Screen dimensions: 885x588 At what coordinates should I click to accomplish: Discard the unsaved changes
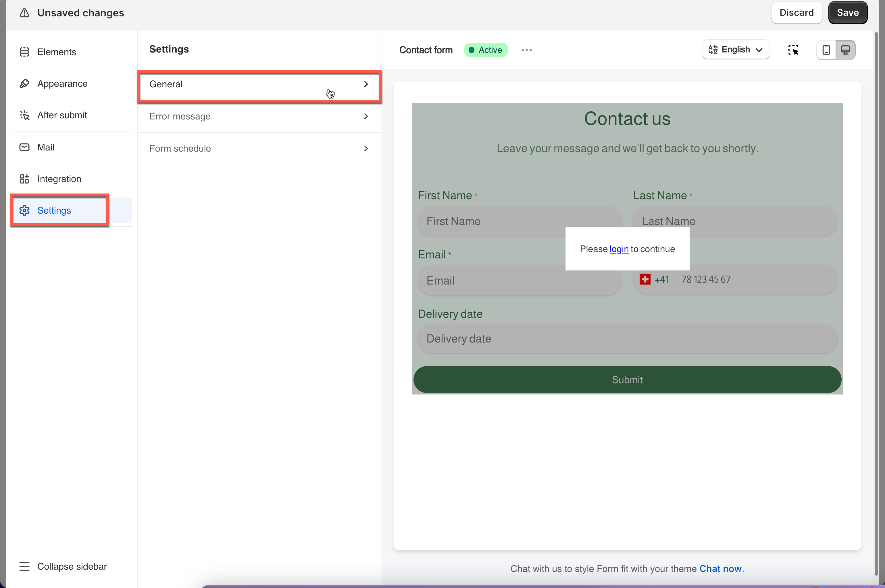pyautogui.click(x=796, y=13)
